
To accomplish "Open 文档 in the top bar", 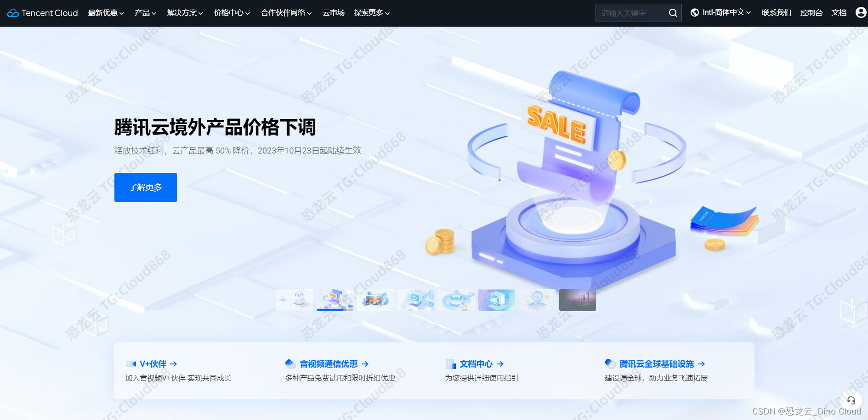I will click(839, 13).
